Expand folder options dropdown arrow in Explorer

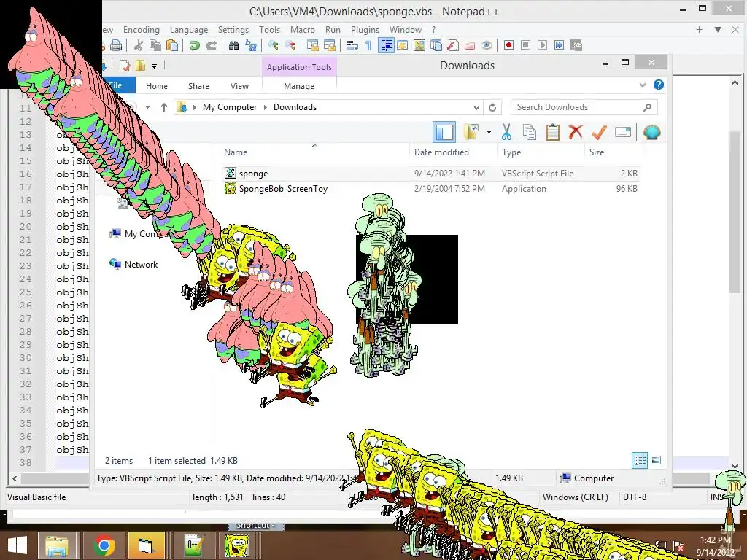click(489, 132)
